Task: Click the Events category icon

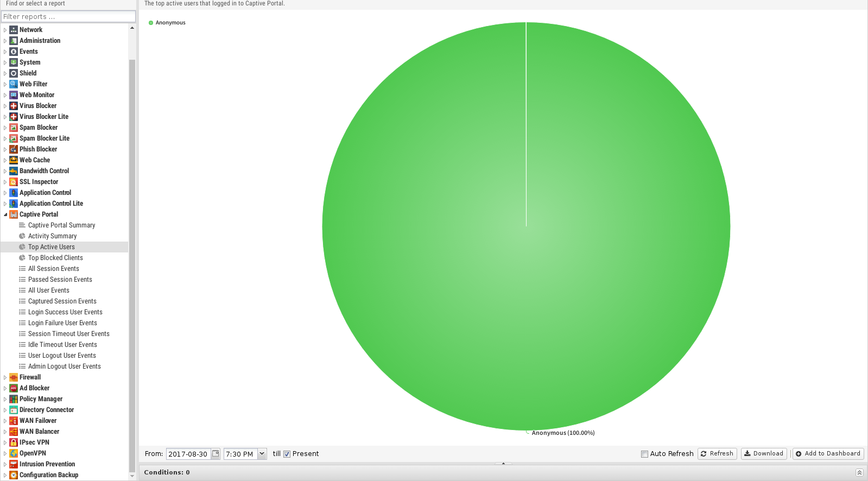Action: point(14,52)
